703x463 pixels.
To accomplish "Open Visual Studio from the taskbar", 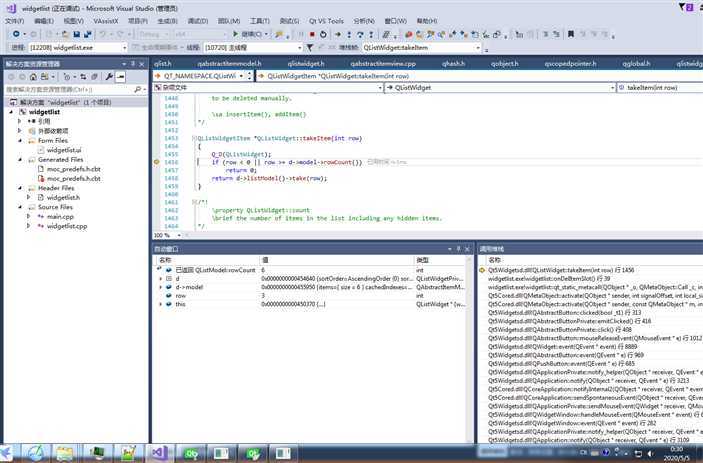I will pos(160,453).
